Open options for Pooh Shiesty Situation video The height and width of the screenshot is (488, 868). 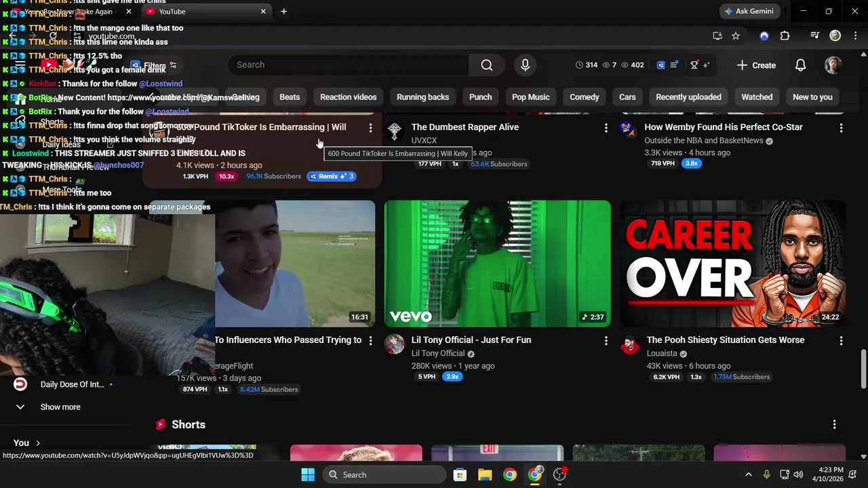[x=841, y=340]
